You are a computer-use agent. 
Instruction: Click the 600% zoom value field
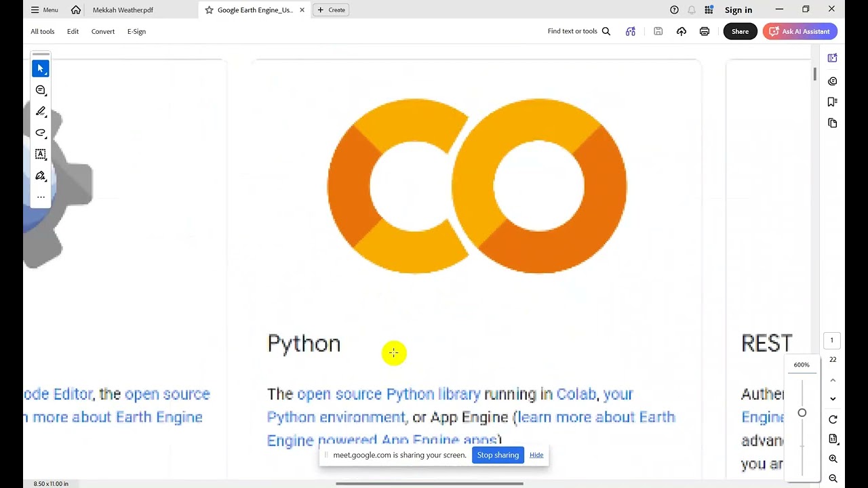(802, 365)
